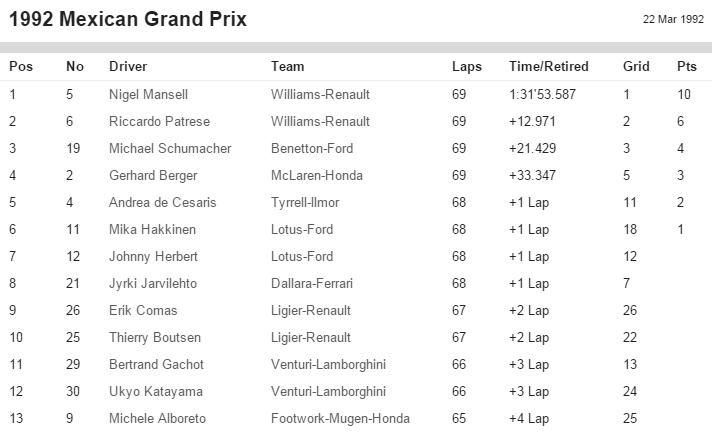Click the McLaren-Honda team name
Viewport: 712px width, 432px height.
tap(316, 176)
